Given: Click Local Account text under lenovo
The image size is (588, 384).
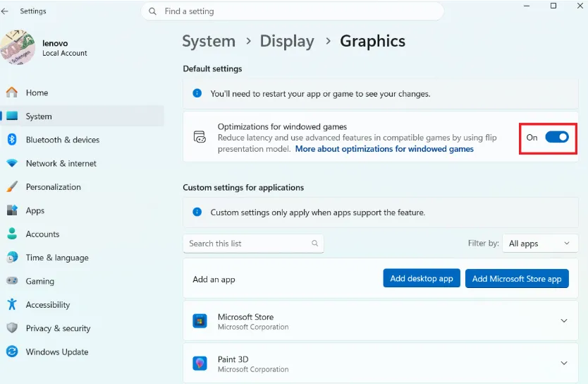Looking at the screenshot, I should (64, 53).
